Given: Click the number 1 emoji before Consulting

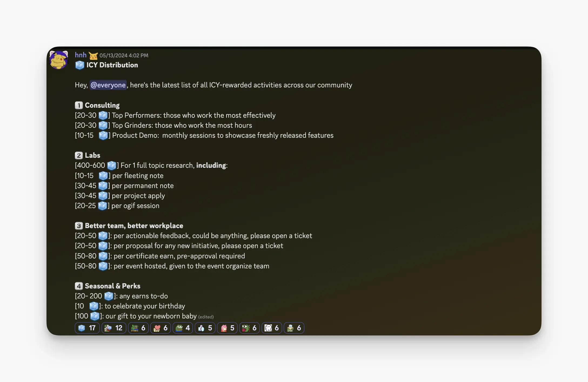Looking at the screenshot, I should (79, 105).
